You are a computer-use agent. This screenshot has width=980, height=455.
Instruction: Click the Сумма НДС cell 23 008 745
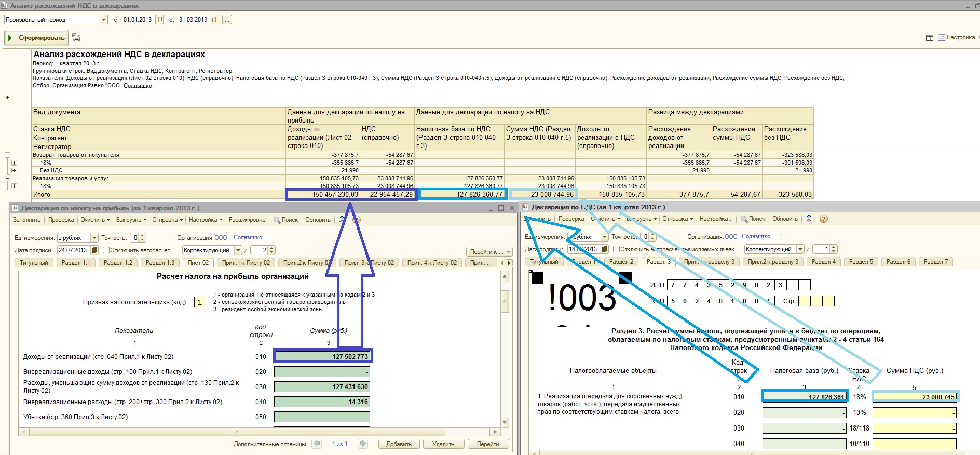915,397
